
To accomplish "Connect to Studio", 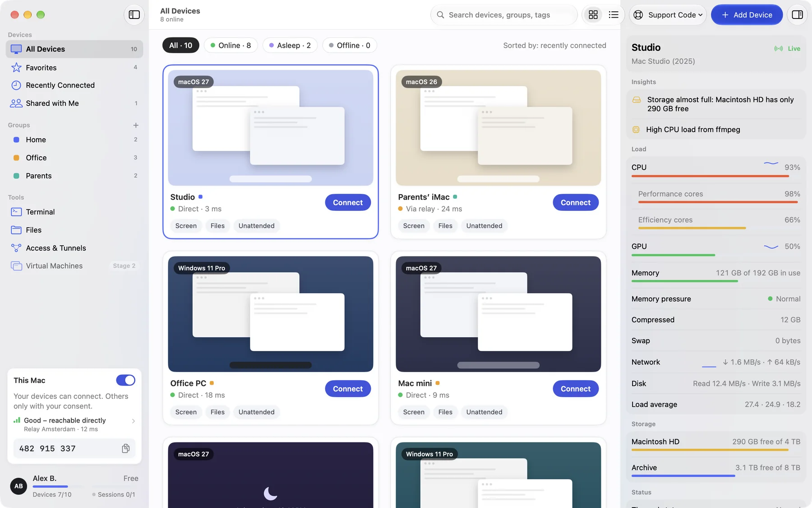I will pyautogui.click(x=348, y=202).
